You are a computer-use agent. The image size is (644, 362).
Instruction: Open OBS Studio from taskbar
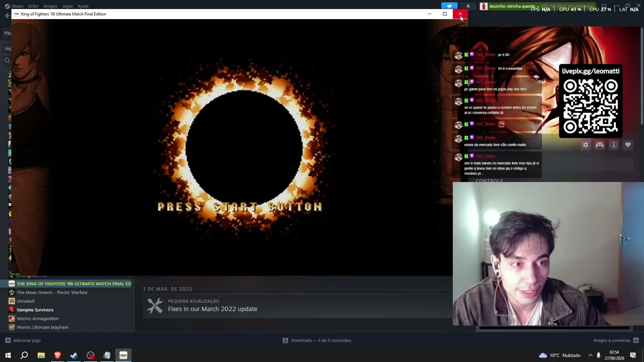pyautogui.click(x=91, y=355)
